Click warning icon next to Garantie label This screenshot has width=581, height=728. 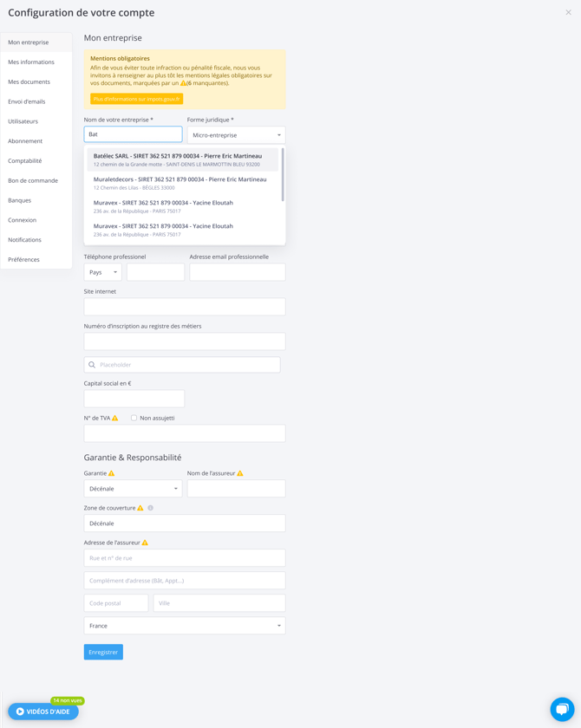[111, 473]
